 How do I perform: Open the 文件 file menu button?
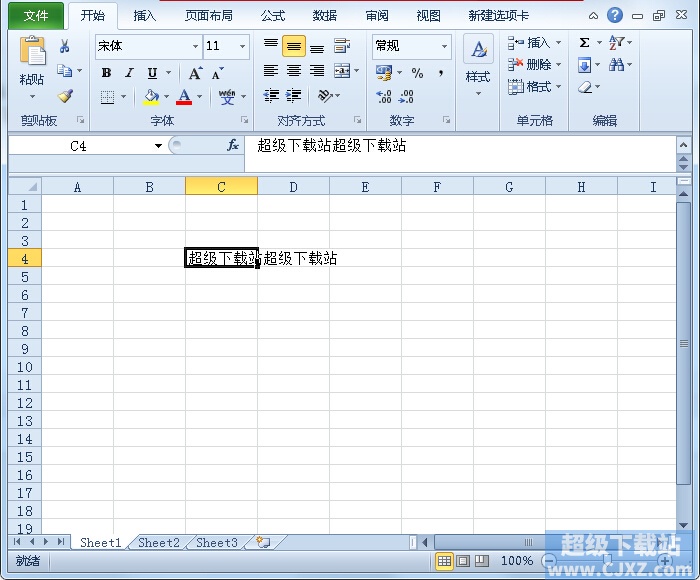click(x=36, y=16)
